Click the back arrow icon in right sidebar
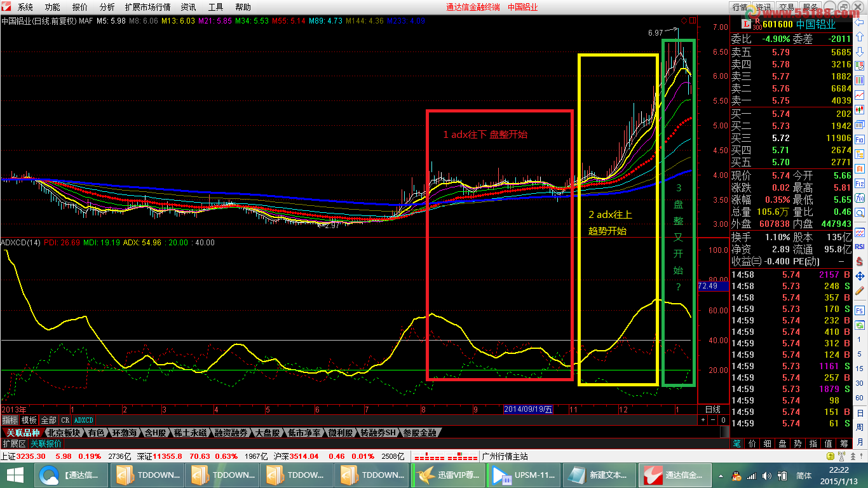 click(859, 22)
